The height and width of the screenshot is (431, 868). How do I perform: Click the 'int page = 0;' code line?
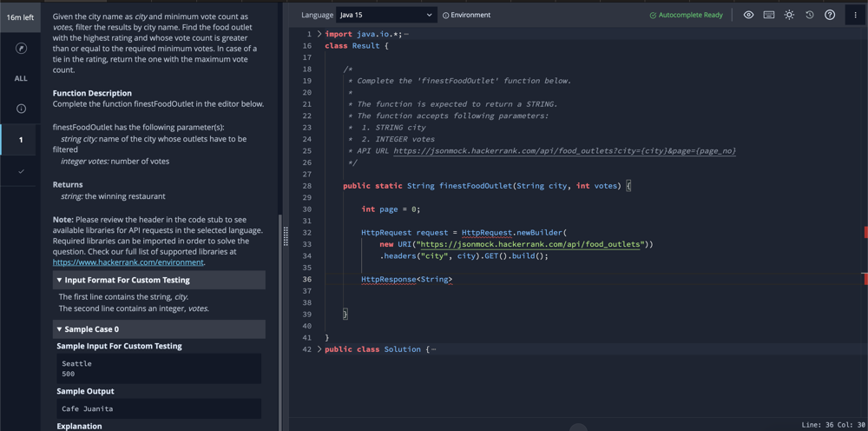pos(391,209)
